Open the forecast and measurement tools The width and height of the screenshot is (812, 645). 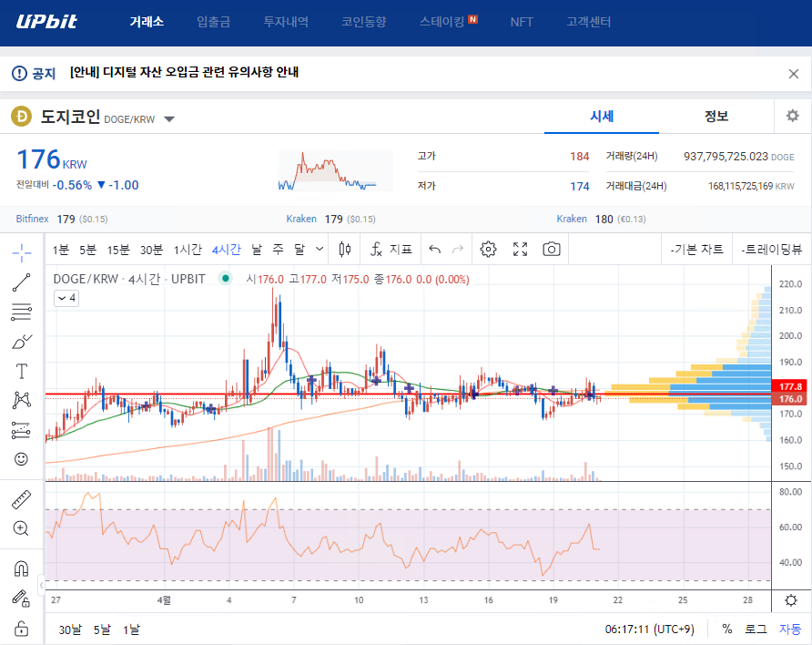coord(21,429)
